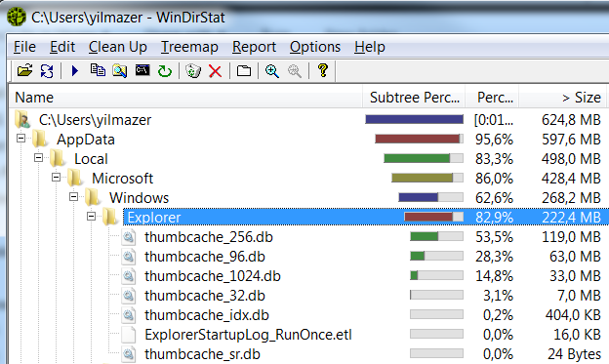Sort by the Name column header

coord(186,98)
